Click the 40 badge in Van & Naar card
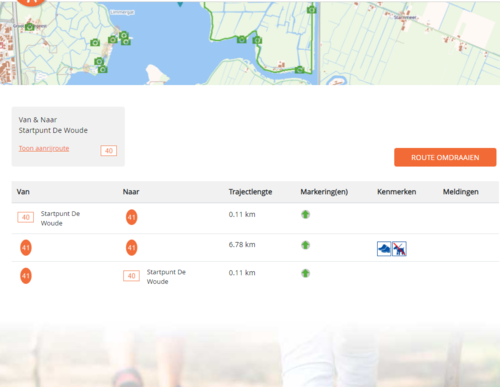500x387 pixels. click(109, 151)
